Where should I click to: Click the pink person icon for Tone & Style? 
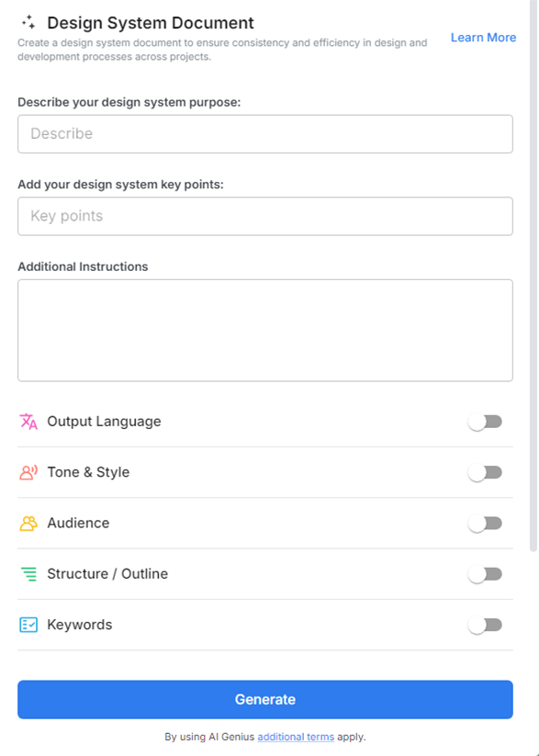[x=27, y=472]
